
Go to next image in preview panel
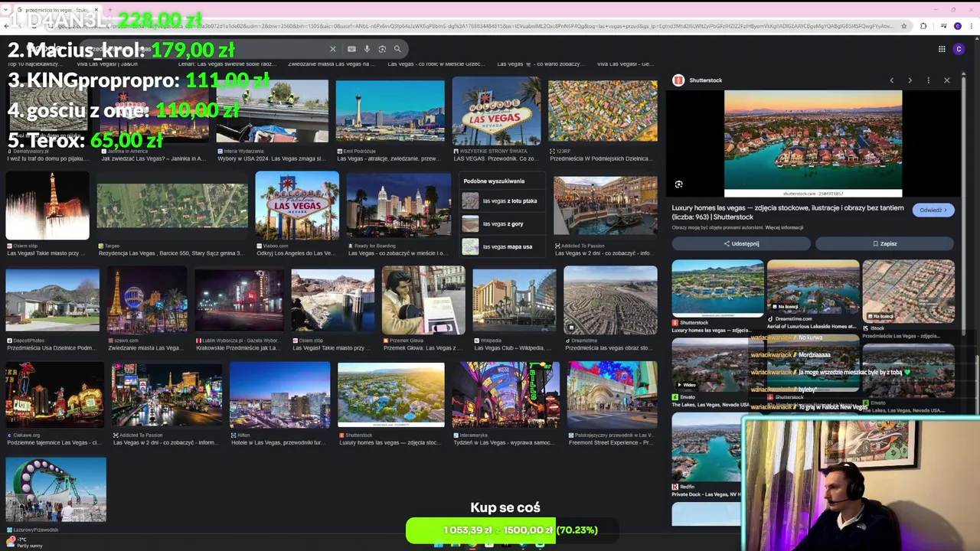pos(910,80)
